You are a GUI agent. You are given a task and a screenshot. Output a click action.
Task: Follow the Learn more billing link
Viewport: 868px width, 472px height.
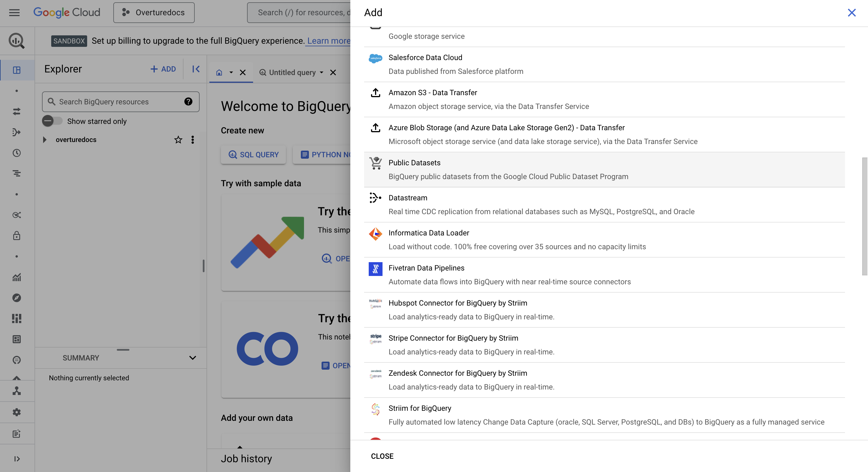tap(328, 41)
